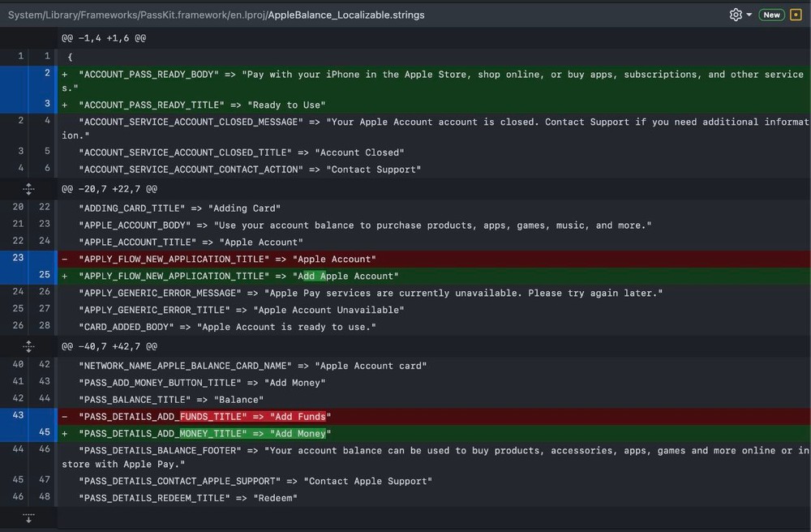
Task: Click the removed APPLY_FLOW_NEW_APPLICATION_TITLE "Apple Account" line
Action: (x=434, y=259)
